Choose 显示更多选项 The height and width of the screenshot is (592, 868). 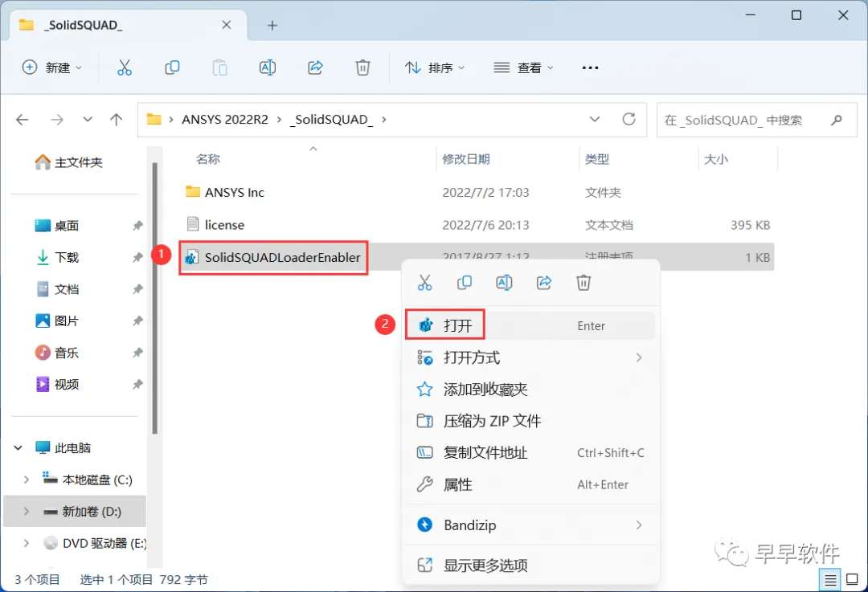click(530, 565)
